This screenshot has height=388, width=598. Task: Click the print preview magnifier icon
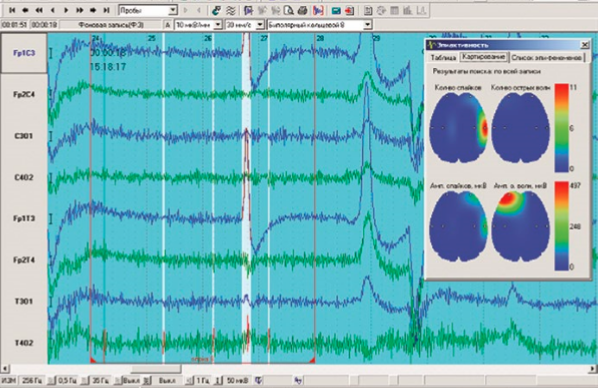coord(289,10)
